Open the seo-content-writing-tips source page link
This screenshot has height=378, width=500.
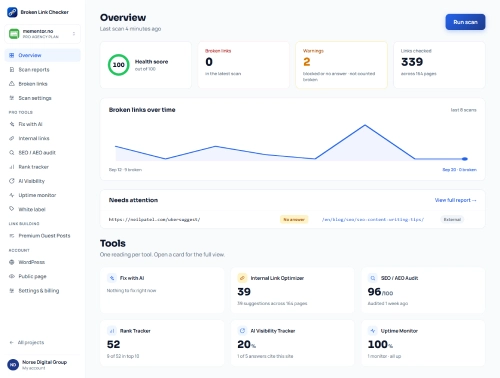373,219
